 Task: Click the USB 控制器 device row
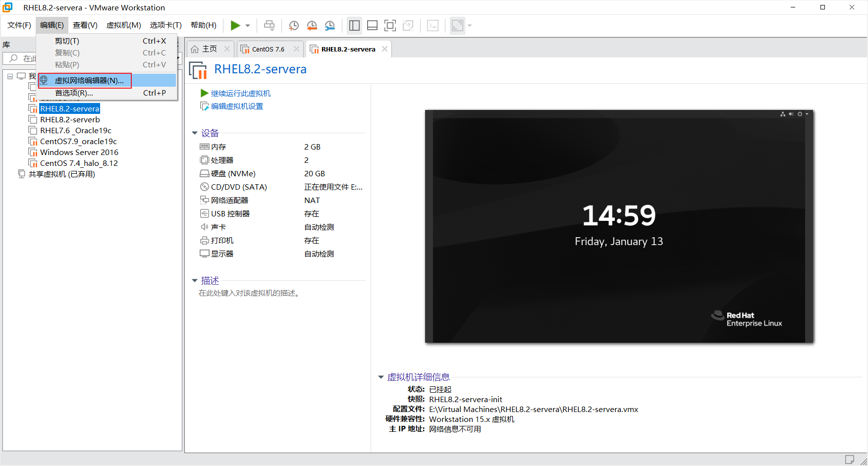[x=281, y=213]
